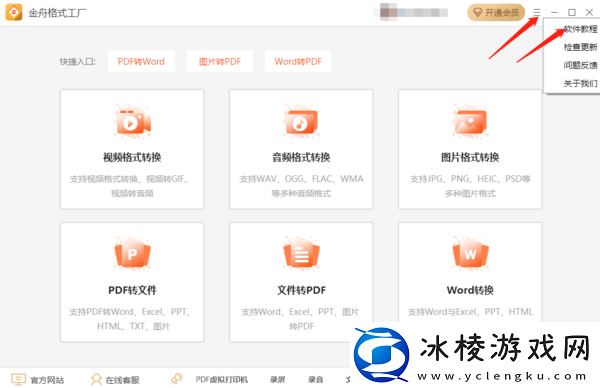Image resolution: width=600 pixels, height=388 pixels.
Task: Use the PDF转Word quick entry
Action: pos(141,61)
